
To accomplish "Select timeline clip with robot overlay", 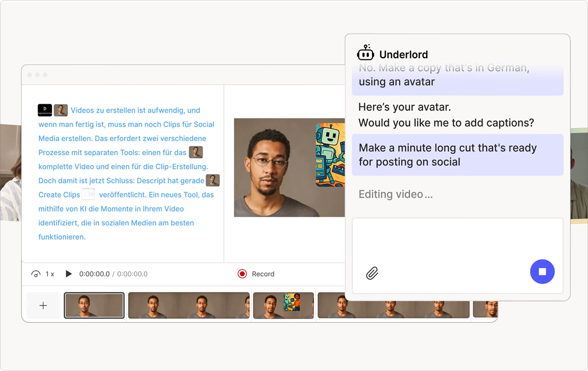I will (x=284, y=305).
